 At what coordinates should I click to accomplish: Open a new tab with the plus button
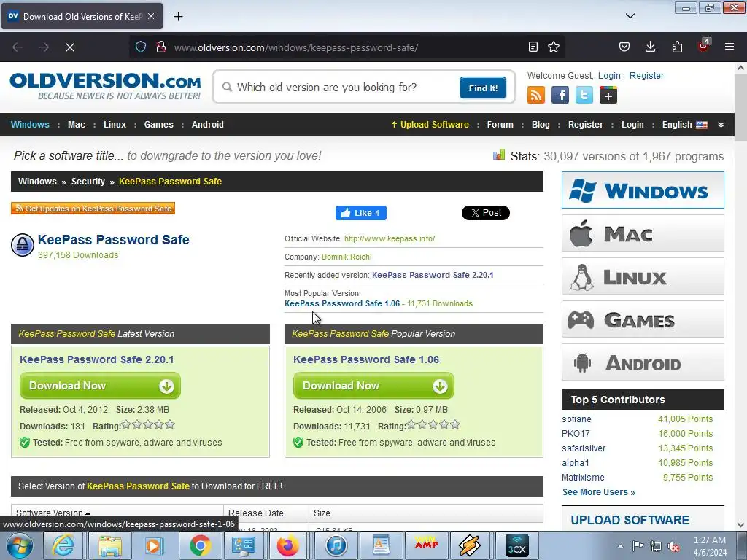coord(178,17)
